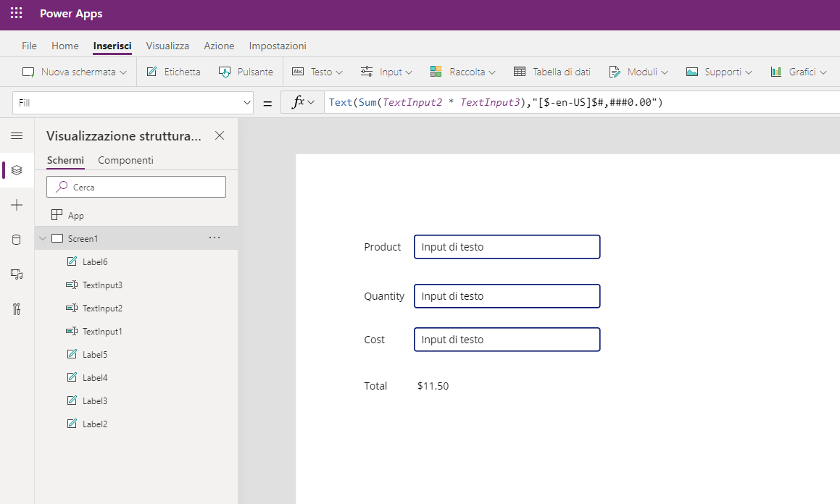Screen dimensions: 840x504
Task: Open the Grafici dropdown
Action: tap(798, 72)
